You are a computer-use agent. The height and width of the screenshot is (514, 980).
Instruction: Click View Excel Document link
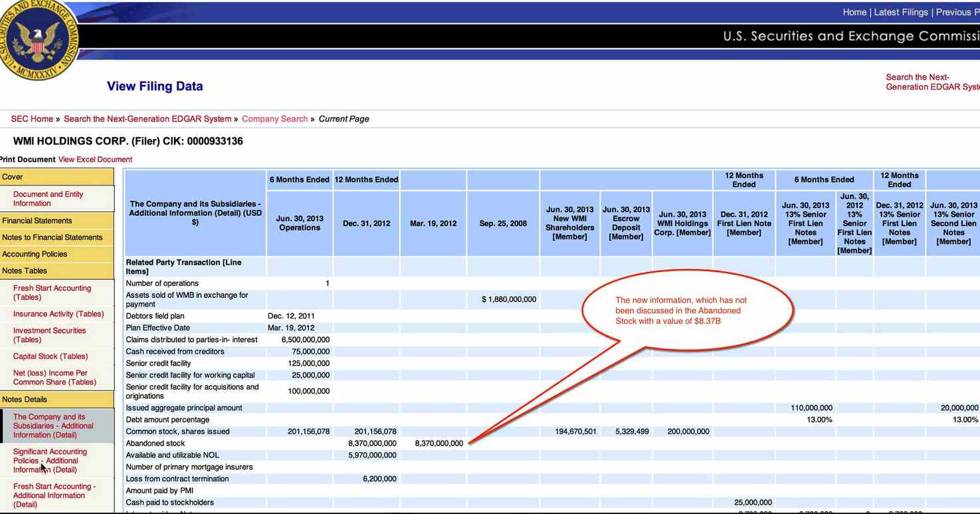pos(95,160)
